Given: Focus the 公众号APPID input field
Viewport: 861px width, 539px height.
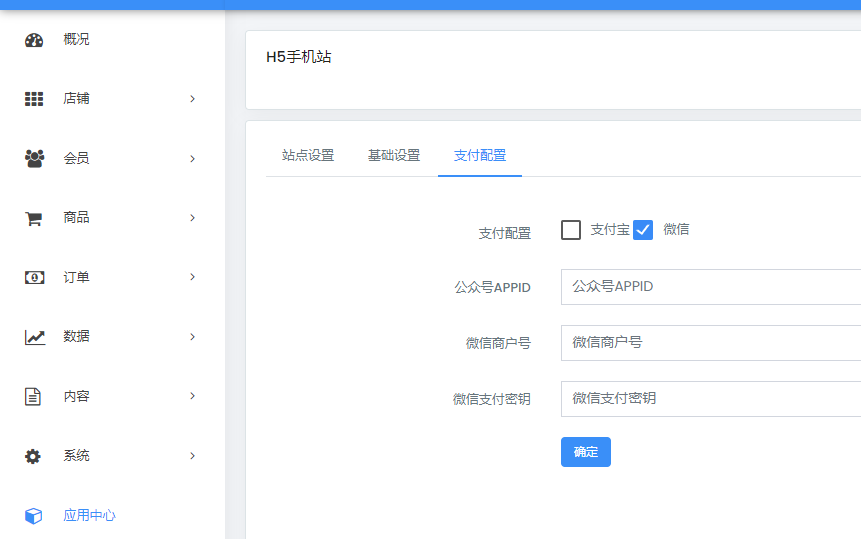Looking at the screenshot, I should pyautogui.click(x=710, y=286).
